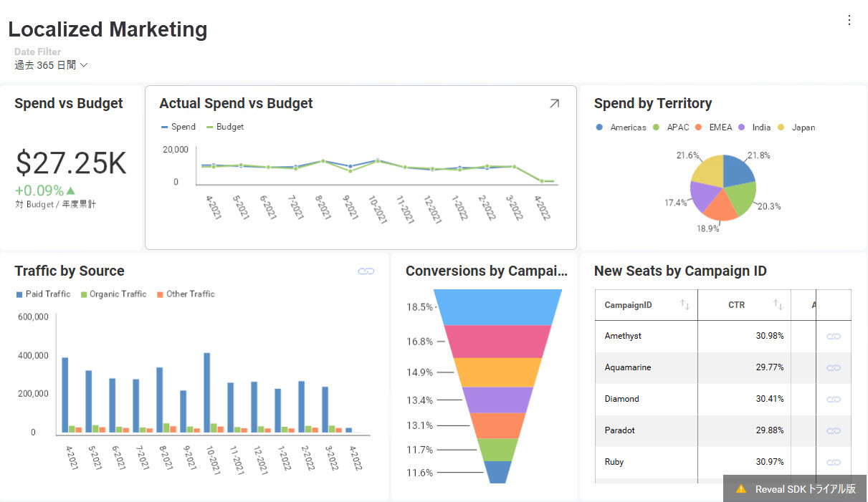Open the Date Filter dropdown
Image resolution: width=868 pixels, height=502 pixels.
click(x=51, y=65)
